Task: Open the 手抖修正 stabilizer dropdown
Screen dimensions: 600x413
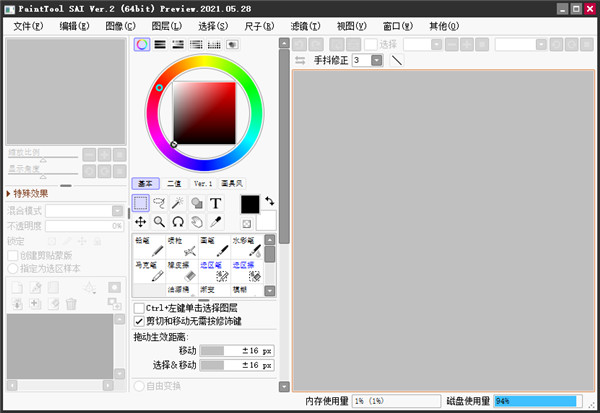Action: pos(376,61)
